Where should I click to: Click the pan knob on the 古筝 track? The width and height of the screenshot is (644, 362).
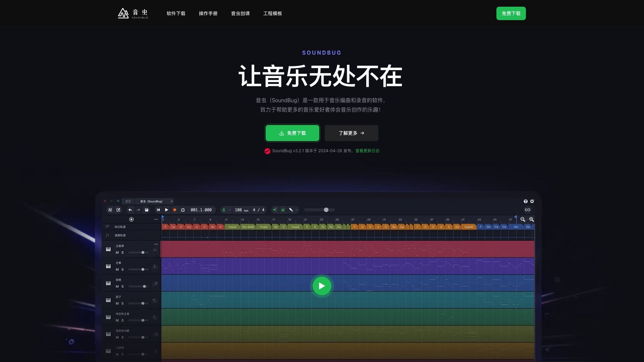coord(155,268)
